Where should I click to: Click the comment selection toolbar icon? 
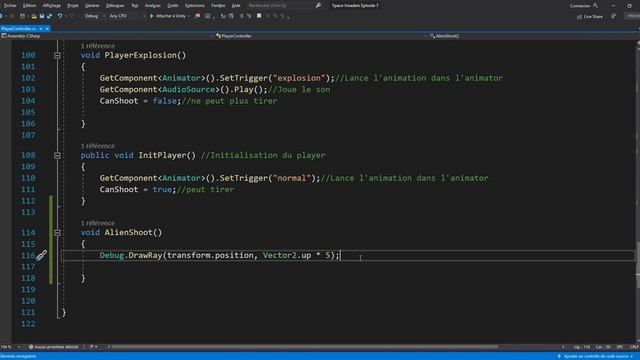[x=241, y=16]
